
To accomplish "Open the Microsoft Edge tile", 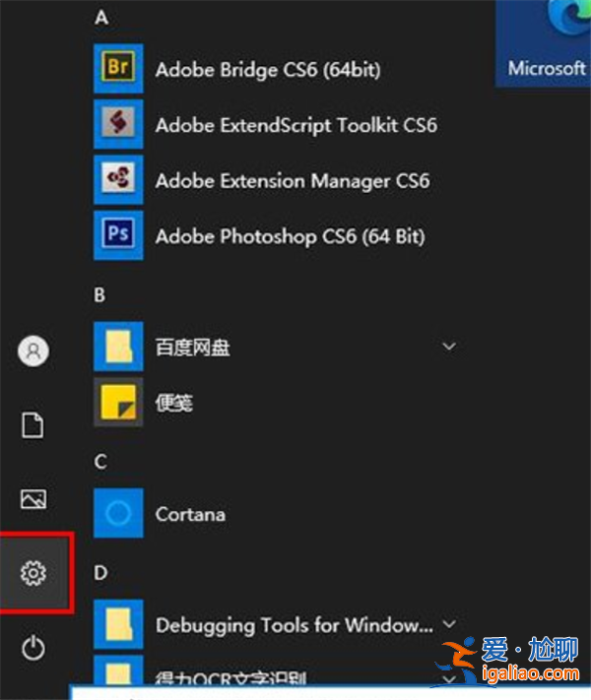I will 543,43.
